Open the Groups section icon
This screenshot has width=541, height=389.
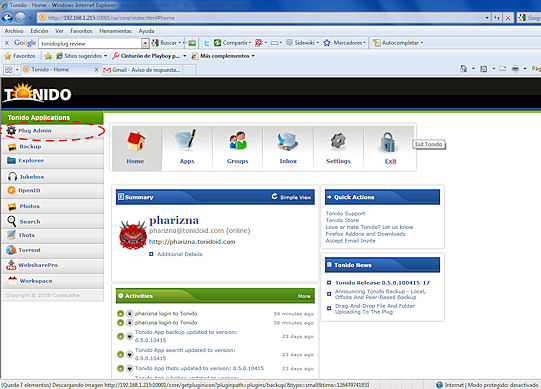(x=238, y=140)
